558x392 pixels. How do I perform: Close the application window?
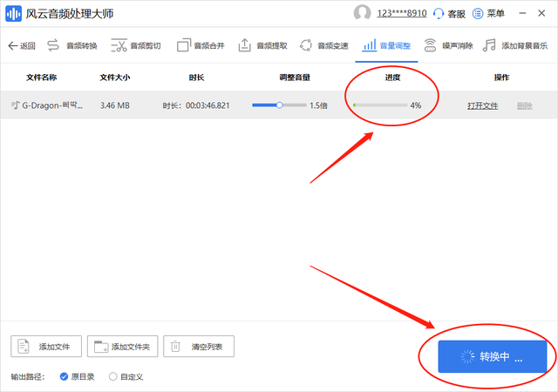pos(541,14)
